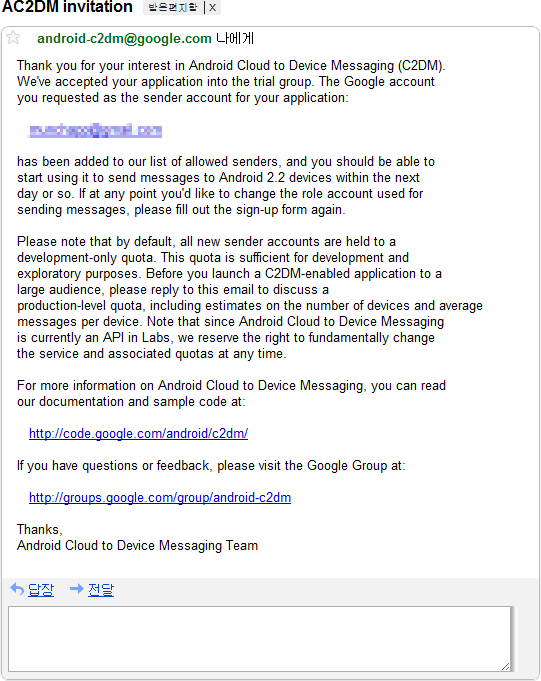
Task: Open the blurred sender account email link
Action: tap(96, 130)
